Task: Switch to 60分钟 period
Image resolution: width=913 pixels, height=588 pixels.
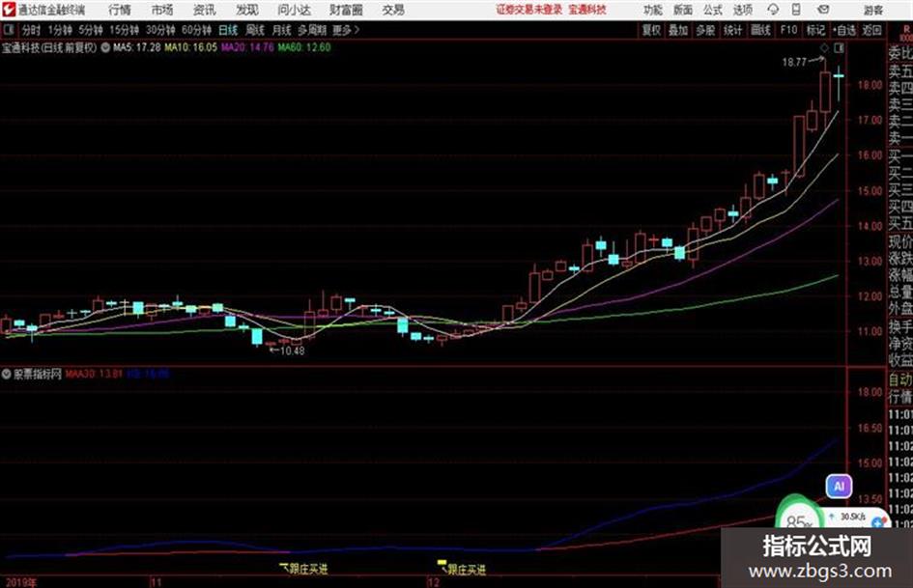Action: click(x=196, y=30)
